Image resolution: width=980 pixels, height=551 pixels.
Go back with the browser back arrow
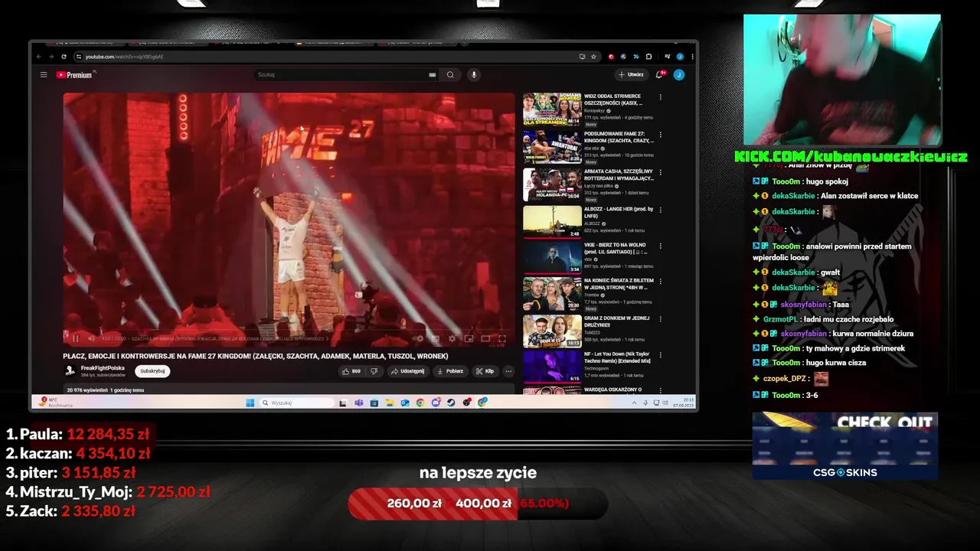click(39, 57)
